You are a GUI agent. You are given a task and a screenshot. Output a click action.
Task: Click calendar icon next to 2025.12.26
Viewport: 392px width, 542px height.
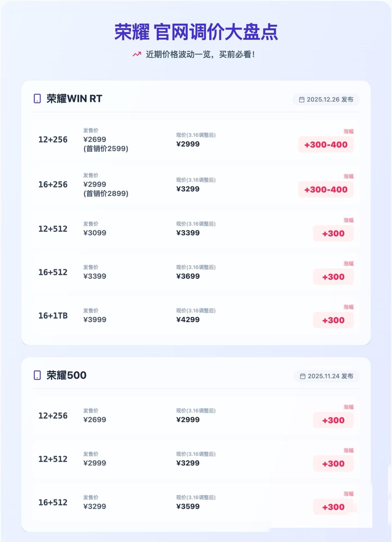click(302, 100)
